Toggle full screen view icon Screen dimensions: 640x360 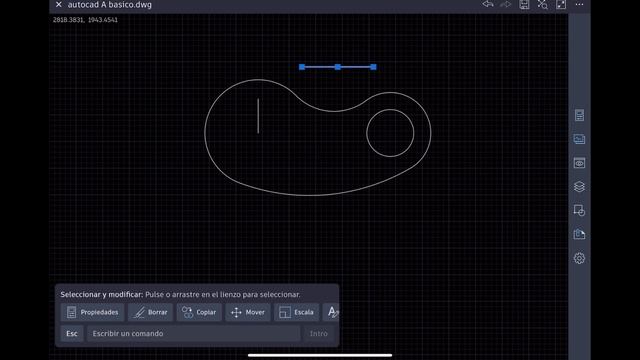561,4
